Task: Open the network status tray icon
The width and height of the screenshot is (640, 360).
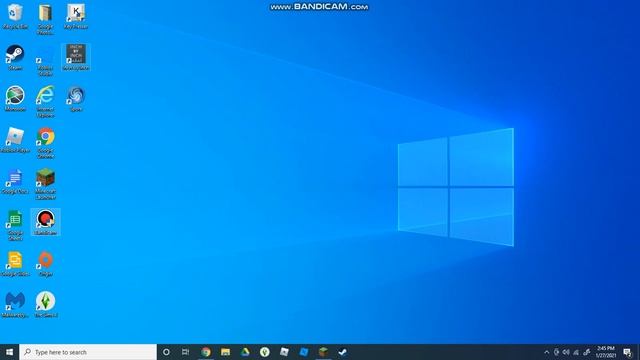Action: point(576,352)
